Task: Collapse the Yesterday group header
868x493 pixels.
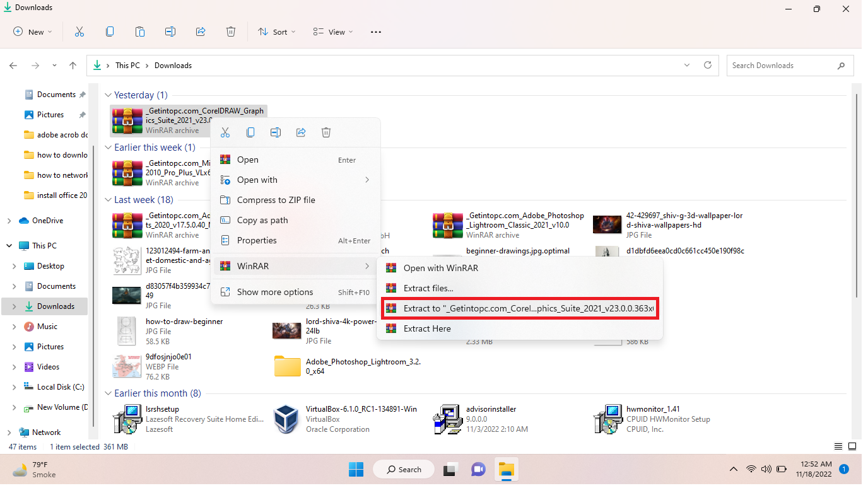Action: [108, 95]
